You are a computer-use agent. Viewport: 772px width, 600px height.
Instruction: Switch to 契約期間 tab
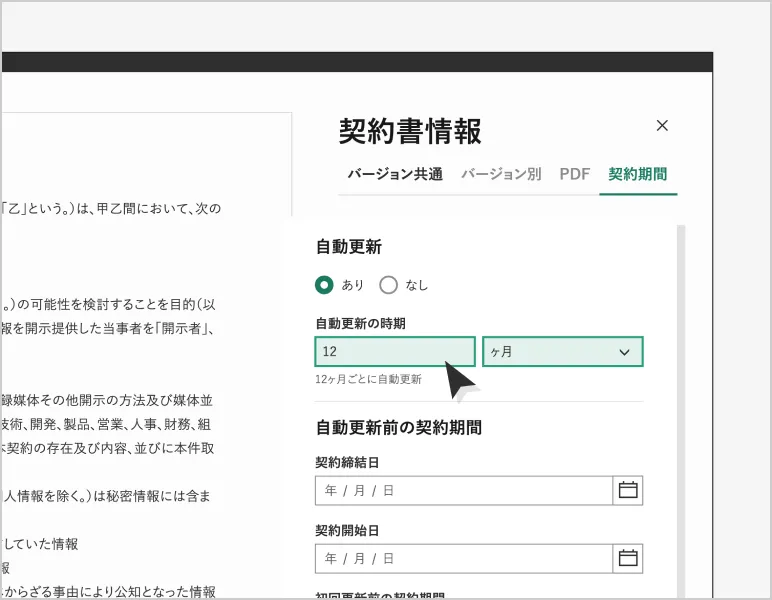pos(638,174)
